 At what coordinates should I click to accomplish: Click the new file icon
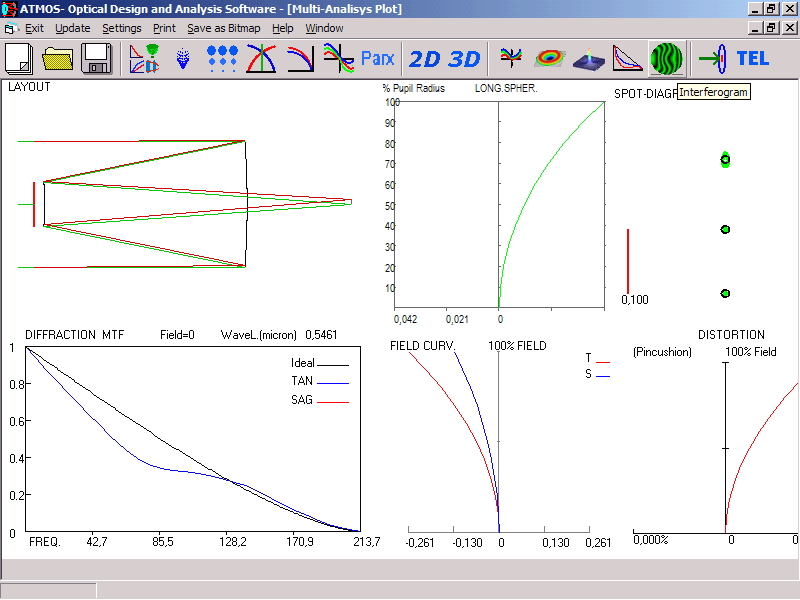20,58
